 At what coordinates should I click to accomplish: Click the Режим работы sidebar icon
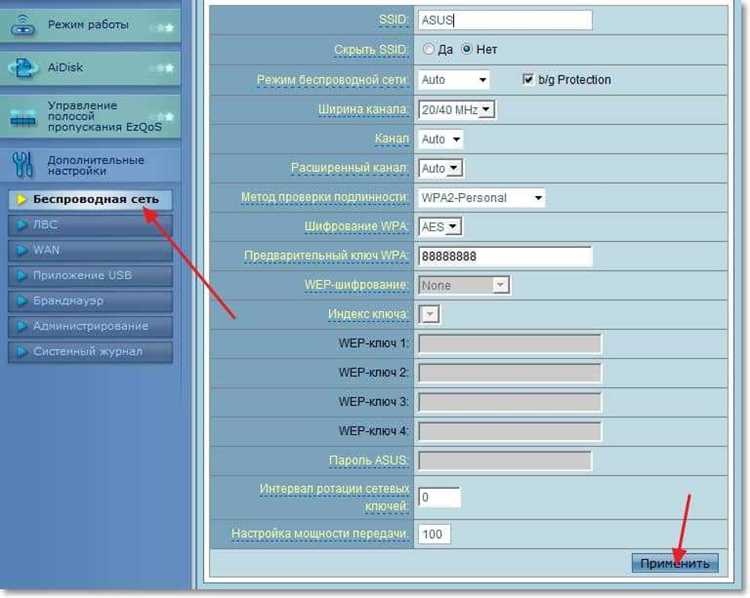click(23, 27)
